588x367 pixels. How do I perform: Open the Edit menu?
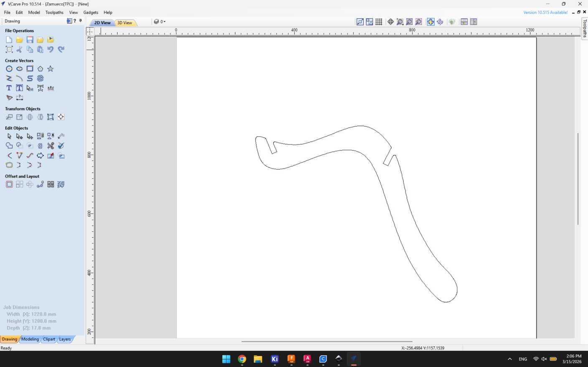click(19, 13)
